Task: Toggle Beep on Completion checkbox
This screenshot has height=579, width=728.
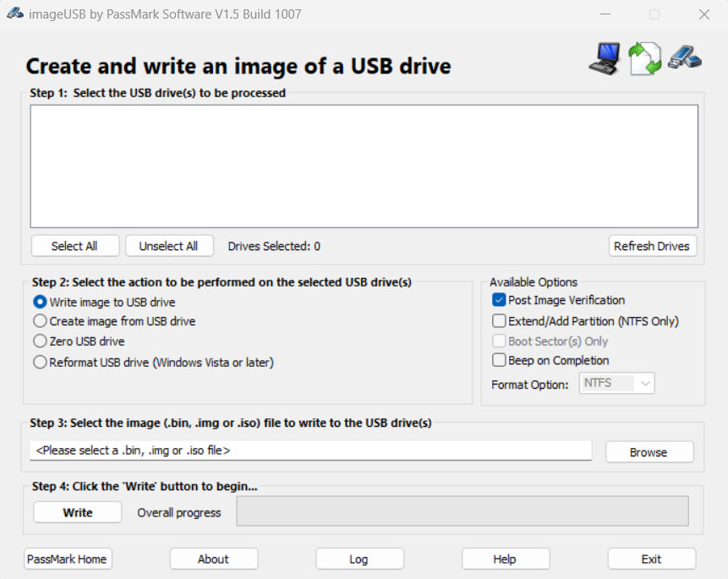Action: click(x=499, y=360)
